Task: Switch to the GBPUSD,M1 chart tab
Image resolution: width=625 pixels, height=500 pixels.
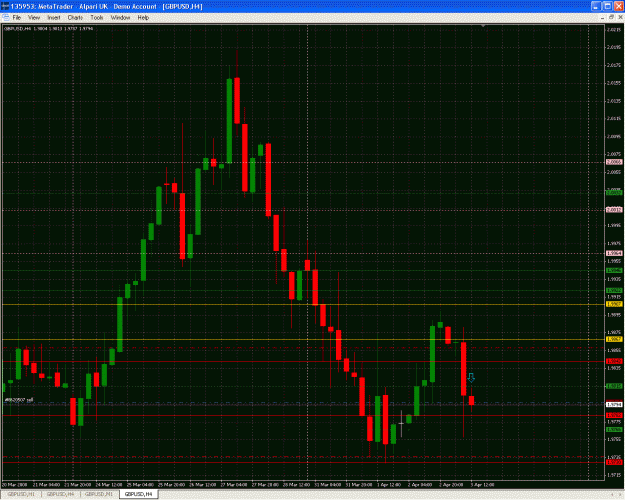Action: click(99, 494)
